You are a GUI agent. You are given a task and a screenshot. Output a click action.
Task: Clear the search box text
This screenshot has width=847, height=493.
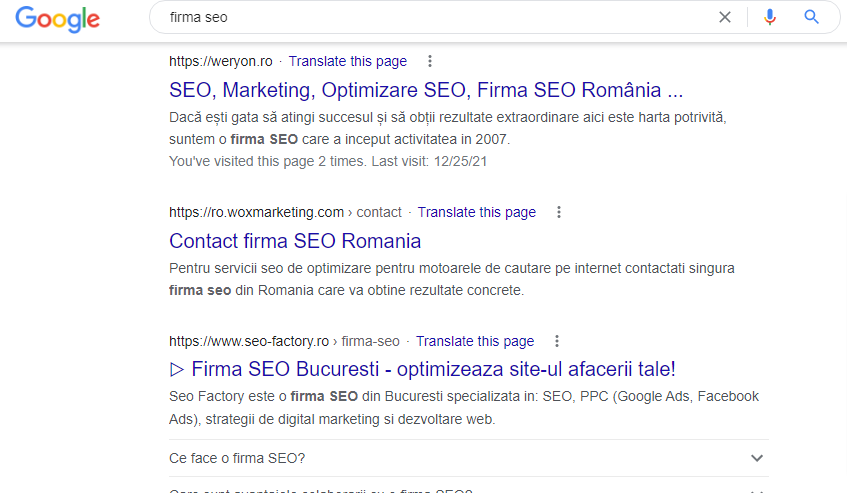725,17
